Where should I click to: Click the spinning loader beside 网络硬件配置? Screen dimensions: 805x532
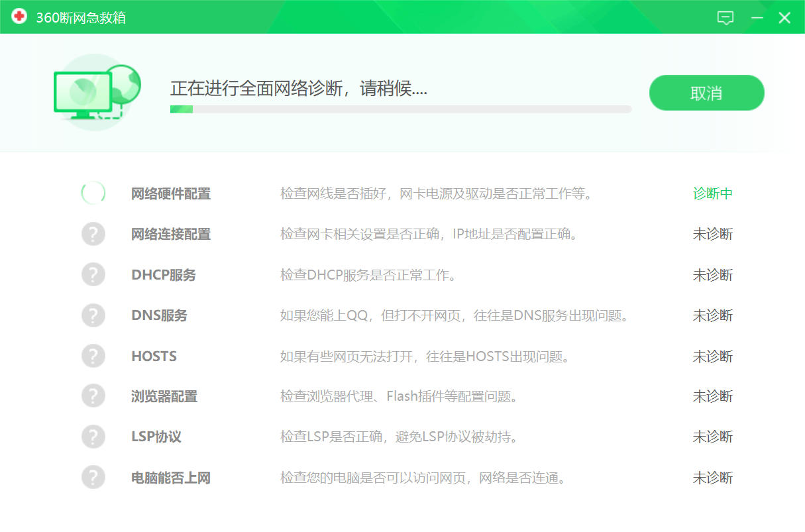[93, 193]
